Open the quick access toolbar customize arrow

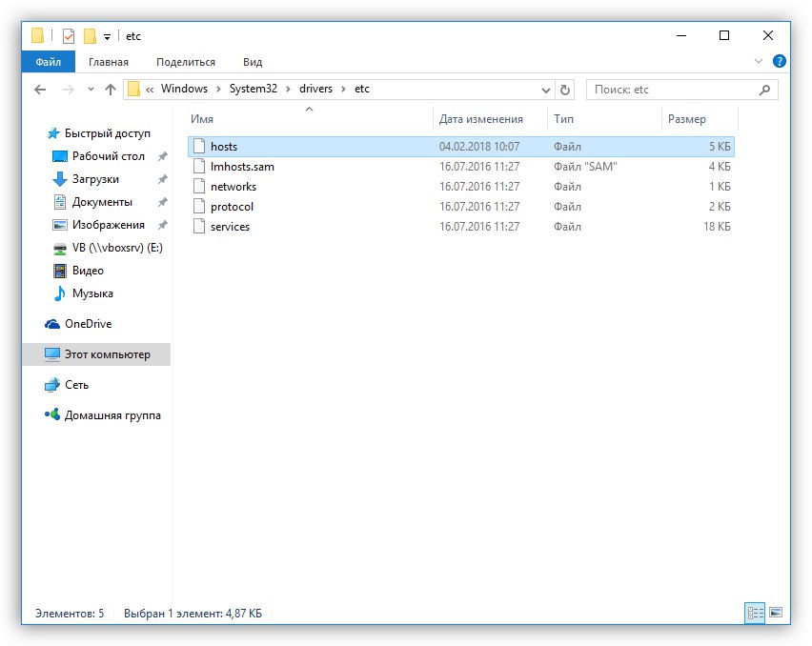coord(107,37)
